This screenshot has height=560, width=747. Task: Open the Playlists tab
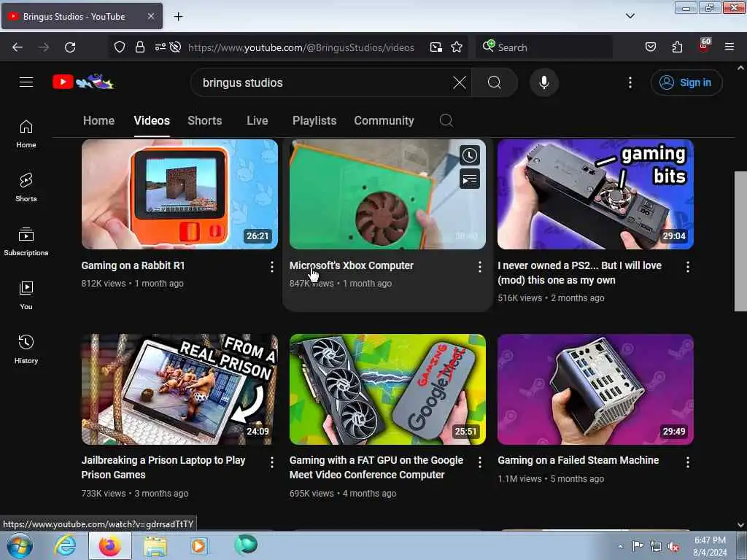tap(314, 120)
